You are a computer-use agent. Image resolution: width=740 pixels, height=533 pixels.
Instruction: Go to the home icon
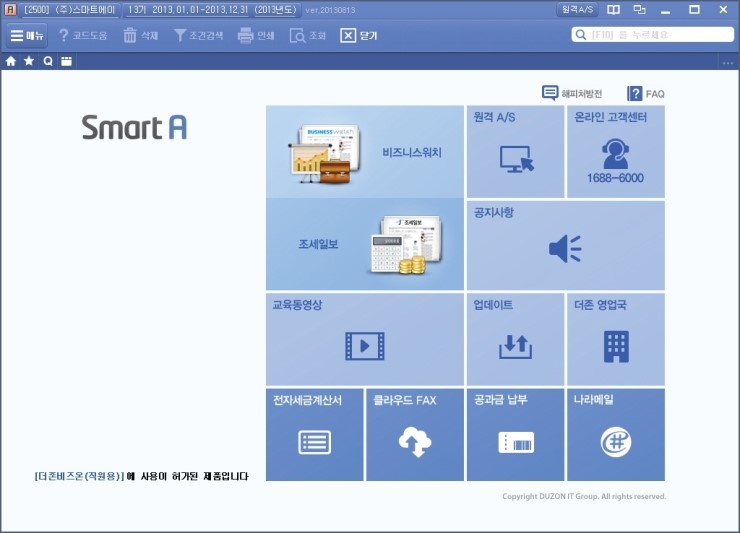[x=11, y=61]
